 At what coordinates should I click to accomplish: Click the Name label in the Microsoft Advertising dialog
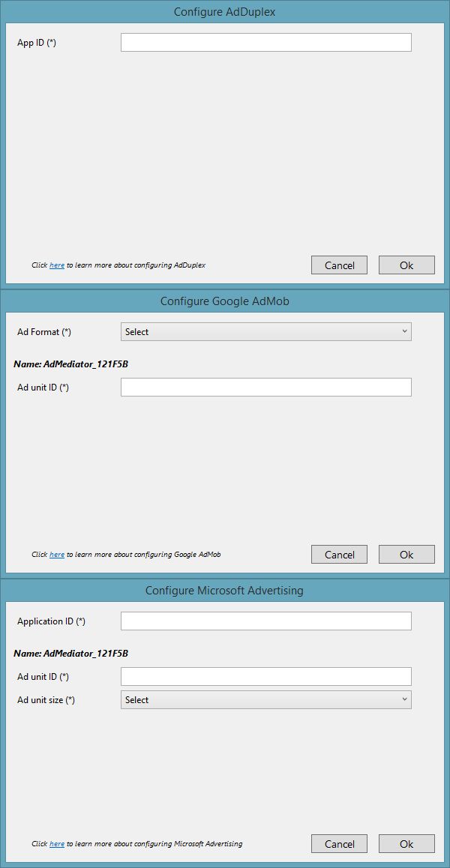coord(71,653)
